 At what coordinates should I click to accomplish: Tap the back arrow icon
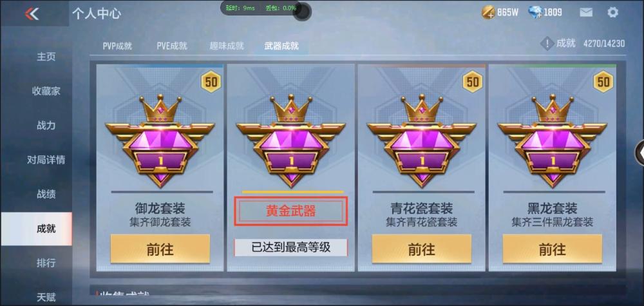pyautogui.click(x=32, y=14)
